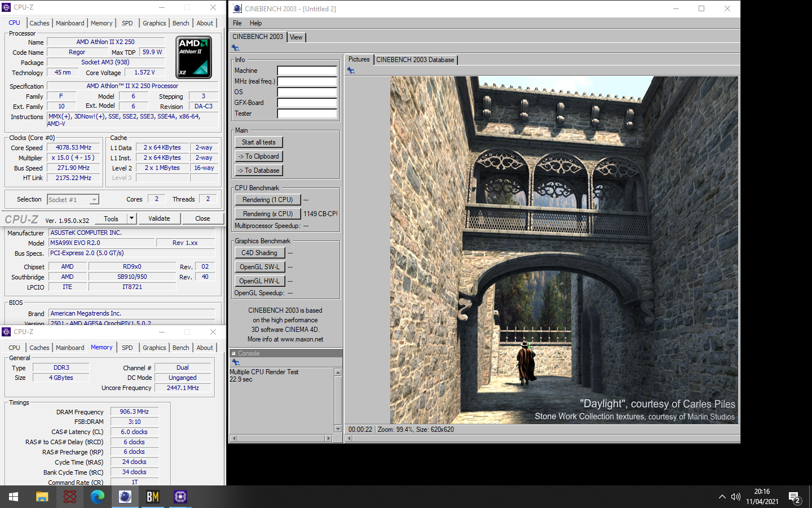Click the pin icon in Console panel
The width and height of the screenshot is (812, 508).
236,362
